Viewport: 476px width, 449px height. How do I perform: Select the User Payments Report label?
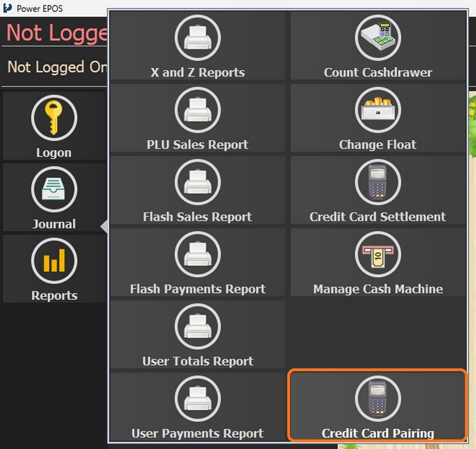pyautogui.click(x=198, y=434)
